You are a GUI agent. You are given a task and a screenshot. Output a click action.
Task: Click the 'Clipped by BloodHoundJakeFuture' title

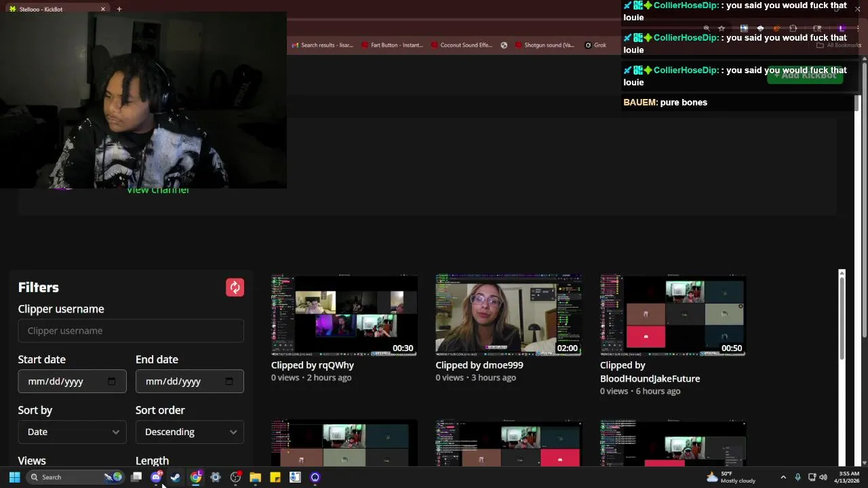(650, 371)
